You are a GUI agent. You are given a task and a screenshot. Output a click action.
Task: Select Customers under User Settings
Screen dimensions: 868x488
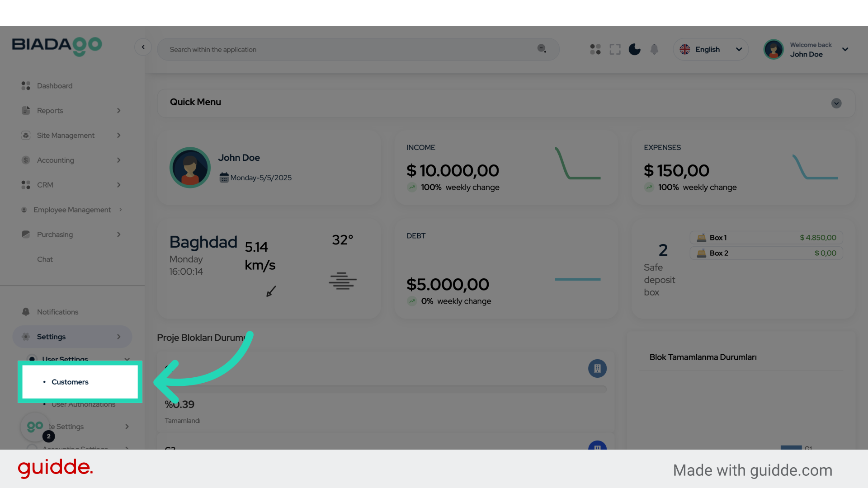click(70, 382)
